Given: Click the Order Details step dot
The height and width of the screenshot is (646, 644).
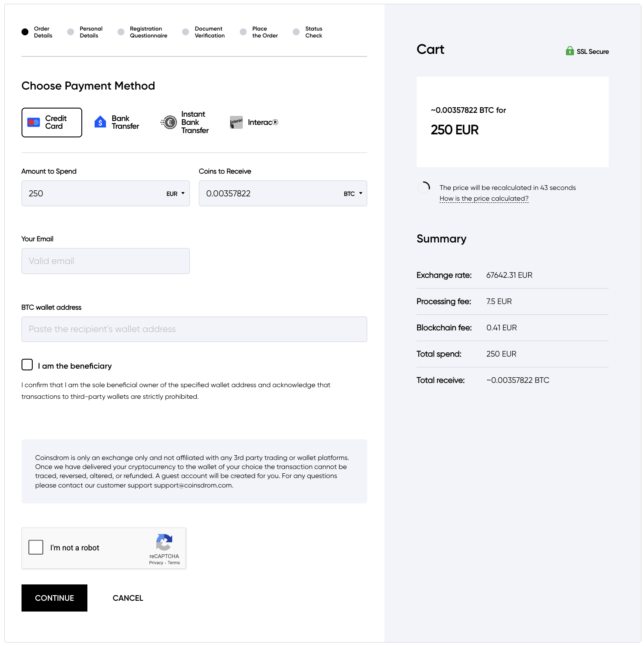Looking at the screenshot, I should tap(25, 32).
